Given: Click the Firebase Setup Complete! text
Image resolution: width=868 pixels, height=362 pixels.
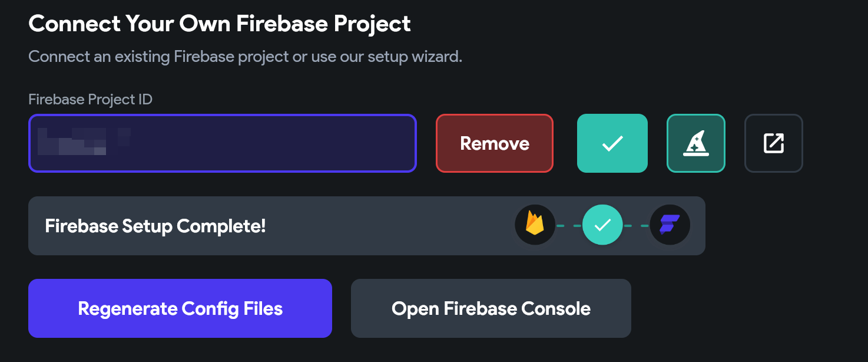Looking at the screenshot, I should [155, 226].
